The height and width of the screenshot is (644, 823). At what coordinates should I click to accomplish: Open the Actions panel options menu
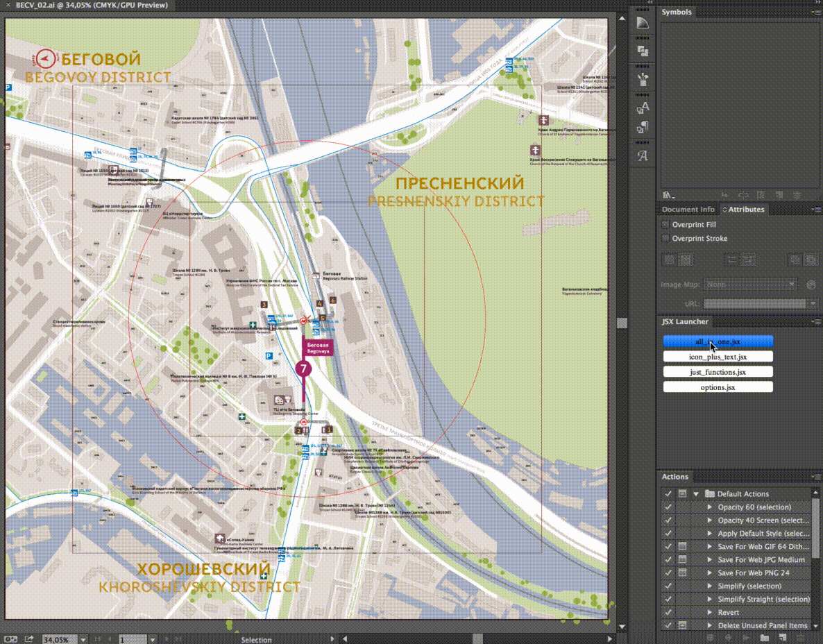pyautogui.click(x=815, y=477)
